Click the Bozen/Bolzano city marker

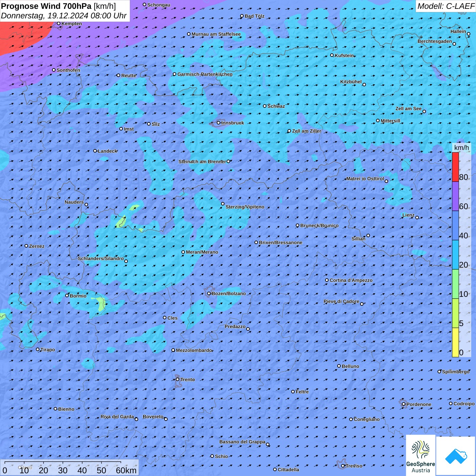point(209,293)
